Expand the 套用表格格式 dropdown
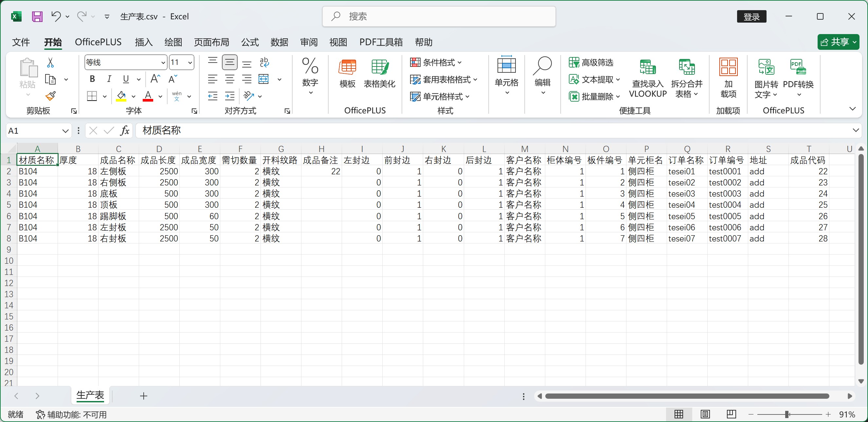868x422 pixels. 443,80
